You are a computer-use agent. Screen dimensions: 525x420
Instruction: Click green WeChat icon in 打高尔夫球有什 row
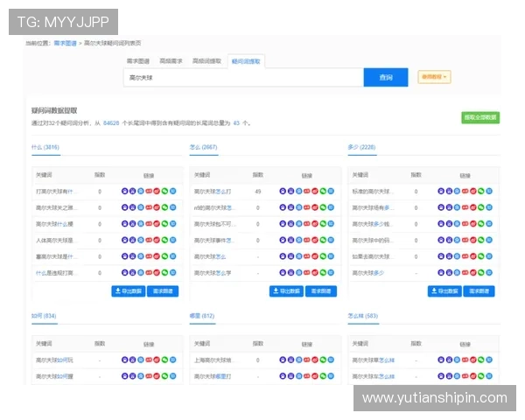(164, 192)
